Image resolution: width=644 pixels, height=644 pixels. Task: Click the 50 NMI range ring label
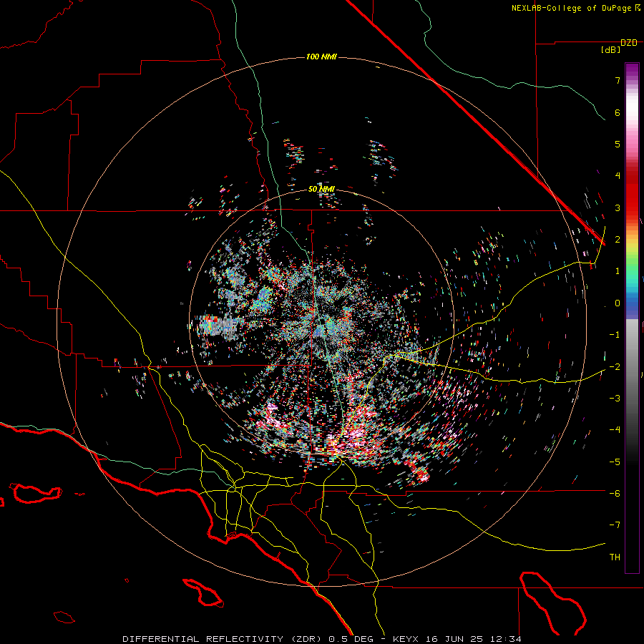(x=321, y=189)
